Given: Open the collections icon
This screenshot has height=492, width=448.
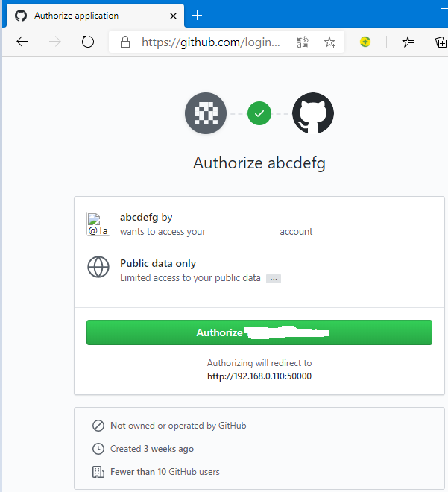Looking at the screenshot, I should pos(441,42).
